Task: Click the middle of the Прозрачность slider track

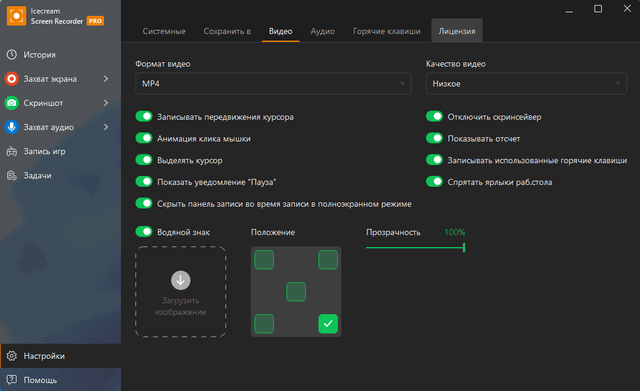Action: click(415, 247)
